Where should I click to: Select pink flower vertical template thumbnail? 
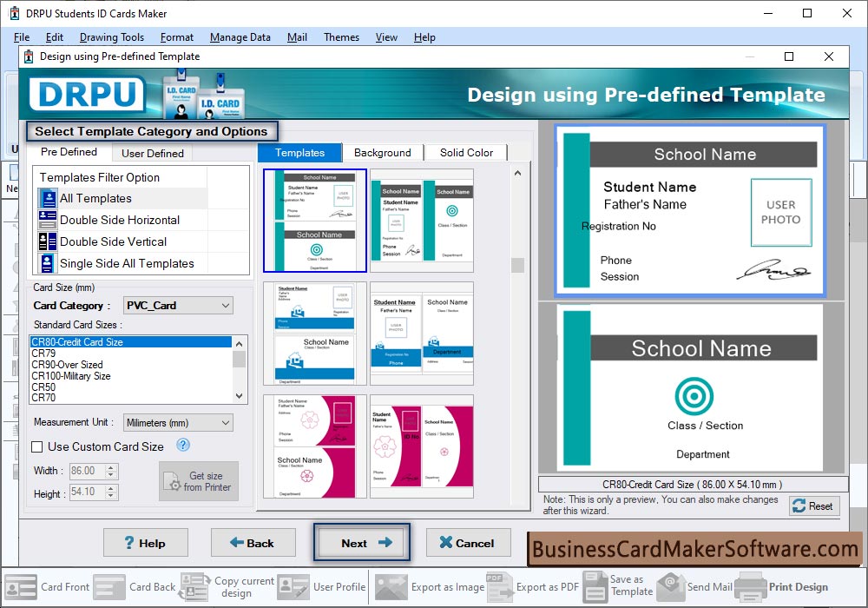click(x=422, y=446)
